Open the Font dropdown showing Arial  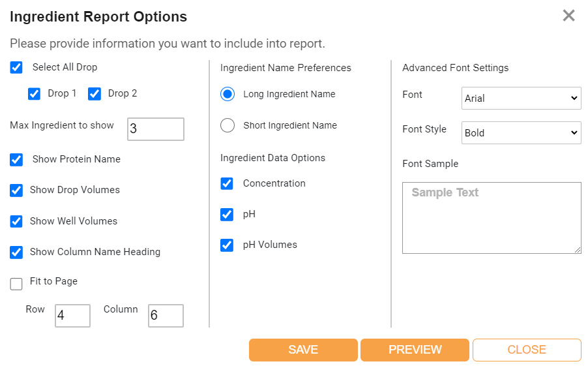[x=521, y=99]
